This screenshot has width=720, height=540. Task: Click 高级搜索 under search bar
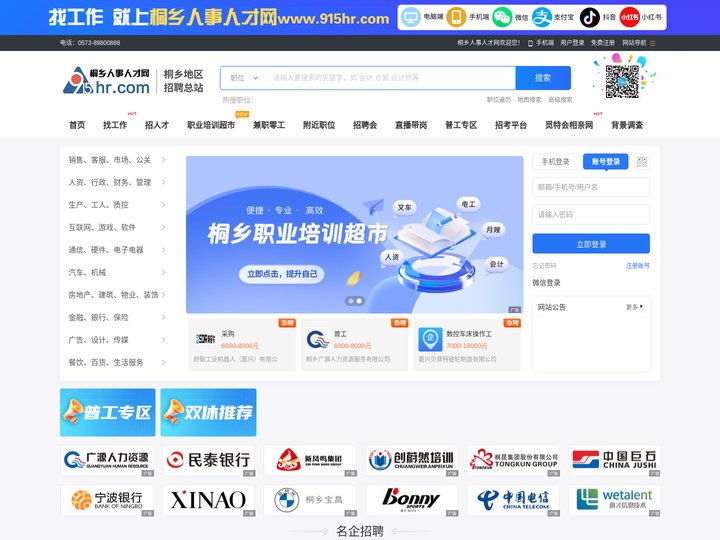click(560, 100)
